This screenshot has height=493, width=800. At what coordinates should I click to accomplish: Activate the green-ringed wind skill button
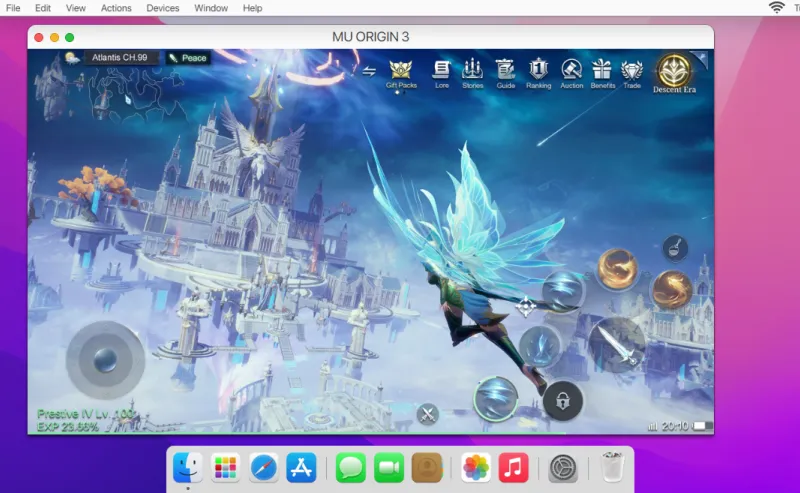tap(495, 398)
